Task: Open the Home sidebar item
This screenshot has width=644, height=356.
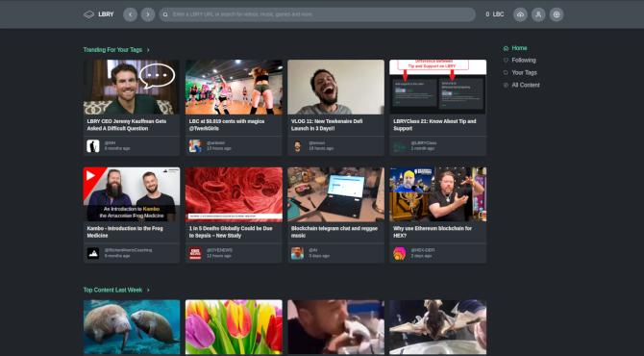Action: pyautogui.click(x=515, y=48)
